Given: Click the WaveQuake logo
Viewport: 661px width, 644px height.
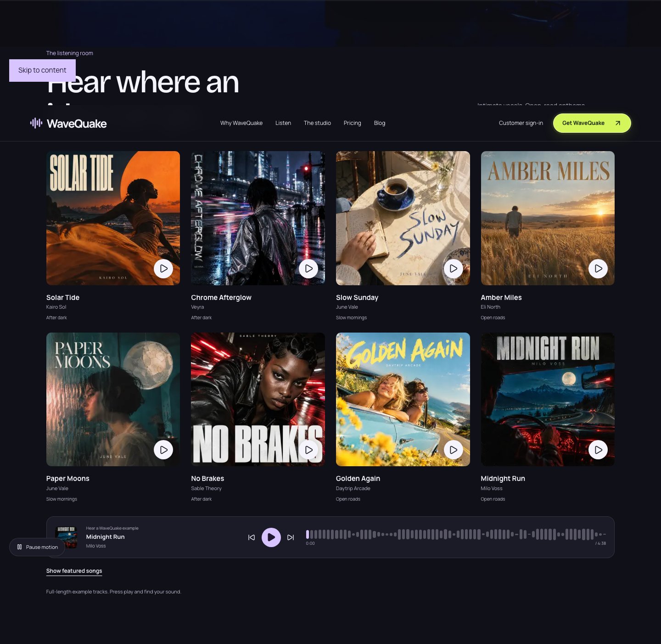Looking at the screenshot, I should (x=68, y=123).
